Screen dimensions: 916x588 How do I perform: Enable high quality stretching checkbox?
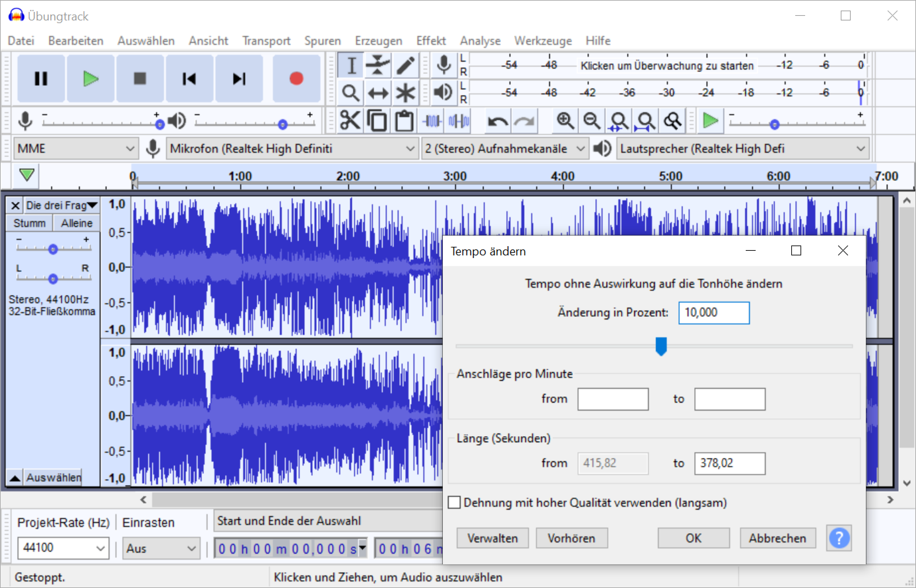click(x=454, y=503)
